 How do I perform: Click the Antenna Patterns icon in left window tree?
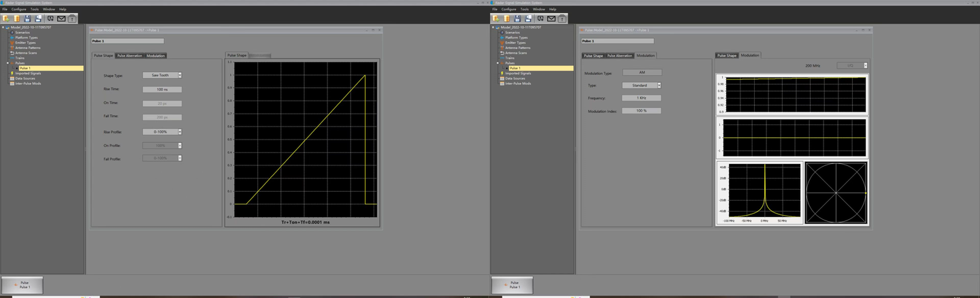click(12, 48)
